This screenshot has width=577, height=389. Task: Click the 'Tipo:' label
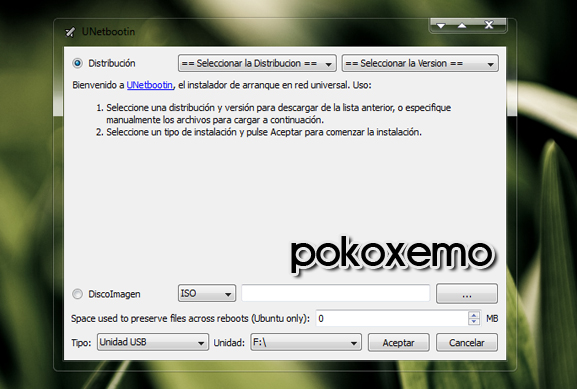click(81, 343)
